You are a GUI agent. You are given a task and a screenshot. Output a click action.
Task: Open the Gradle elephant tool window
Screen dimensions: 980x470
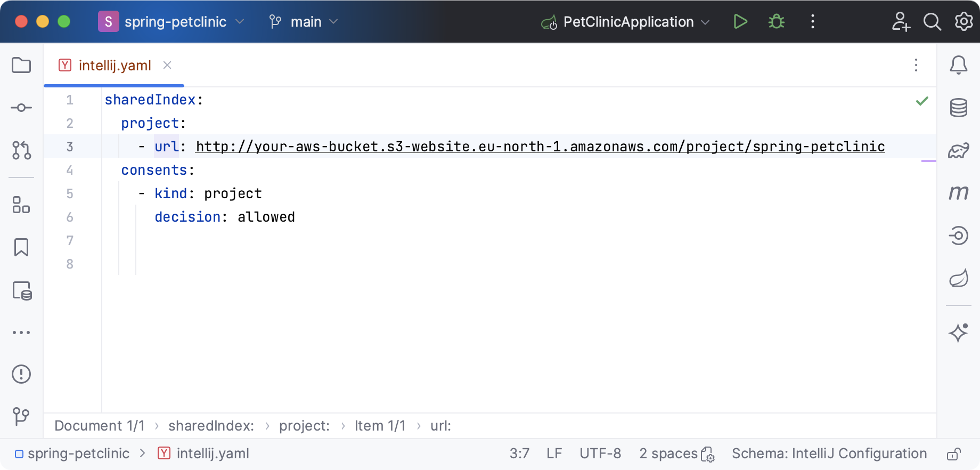959,151
